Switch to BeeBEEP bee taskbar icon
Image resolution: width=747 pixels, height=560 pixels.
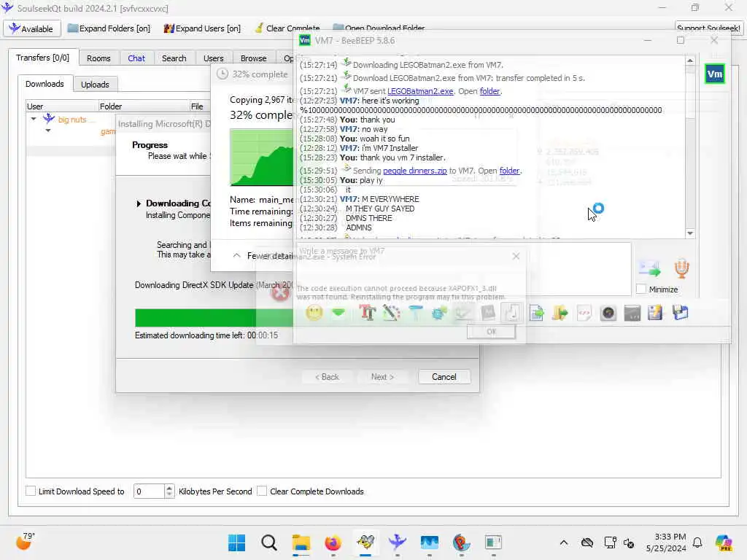coord(365,542)
